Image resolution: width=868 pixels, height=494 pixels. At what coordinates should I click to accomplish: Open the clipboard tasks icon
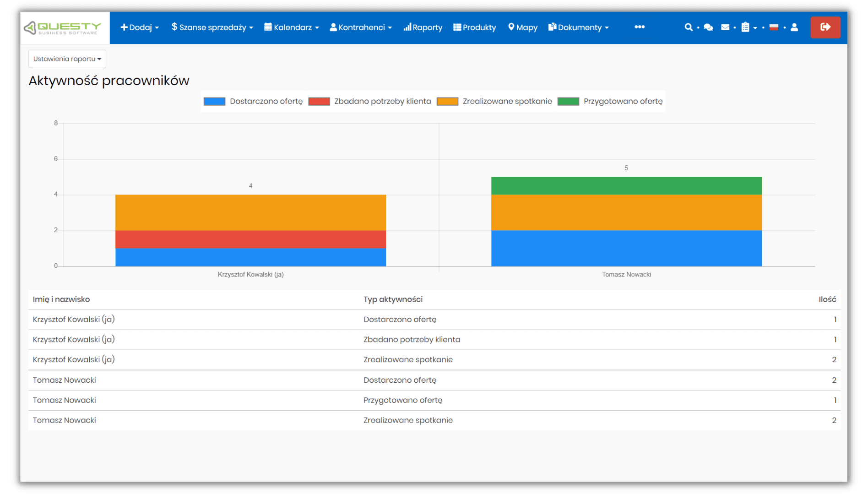[745, 27]
